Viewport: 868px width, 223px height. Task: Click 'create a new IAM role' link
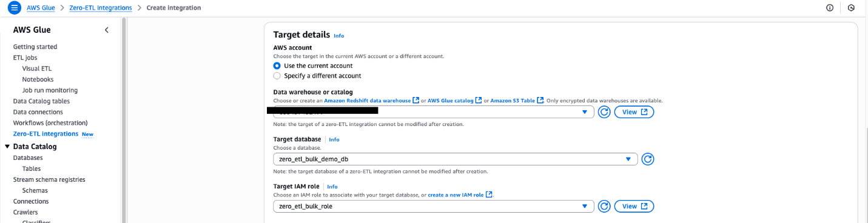click(460, 195)
